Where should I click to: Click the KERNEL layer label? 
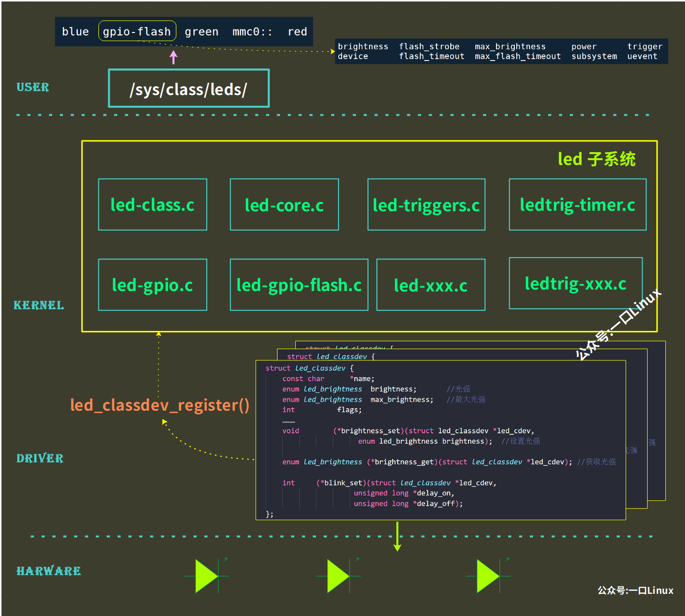(x=39, y=305)
